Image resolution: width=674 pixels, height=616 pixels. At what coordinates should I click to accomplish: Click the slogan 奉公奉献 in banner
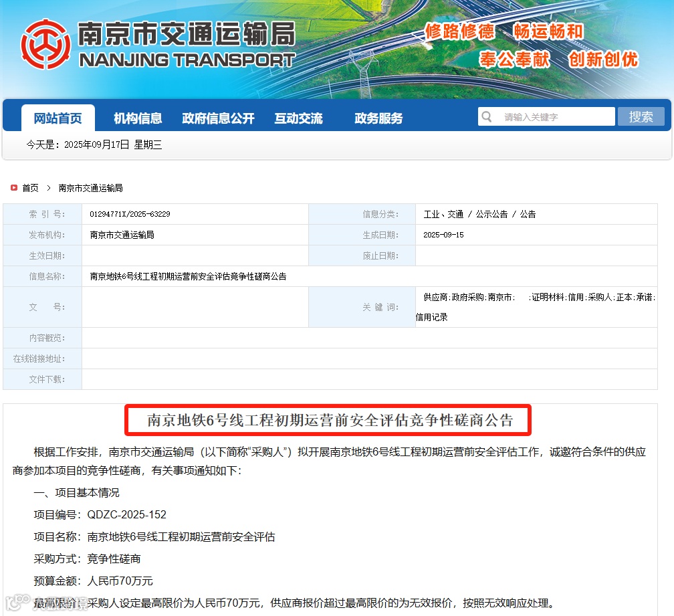click(515, 60)
